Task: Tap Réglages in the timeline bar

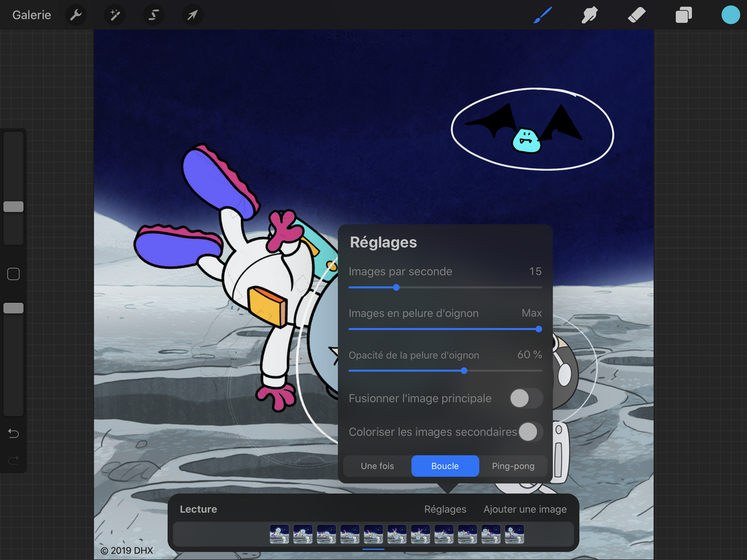Action: coord(445,509)
